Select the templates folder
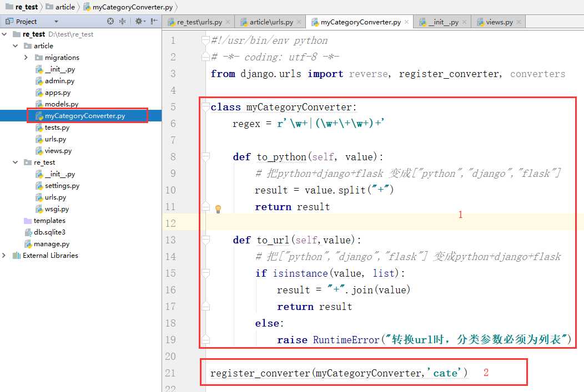The width and height of the screenshot is (584, 392). click(x=45, y=221)
